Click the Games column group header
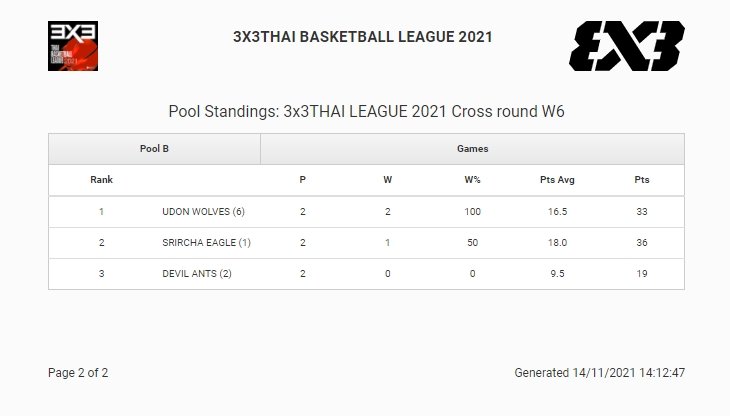The width and height of the screenshot is (730, 416). pyautogui.click(x=472, y=148)
